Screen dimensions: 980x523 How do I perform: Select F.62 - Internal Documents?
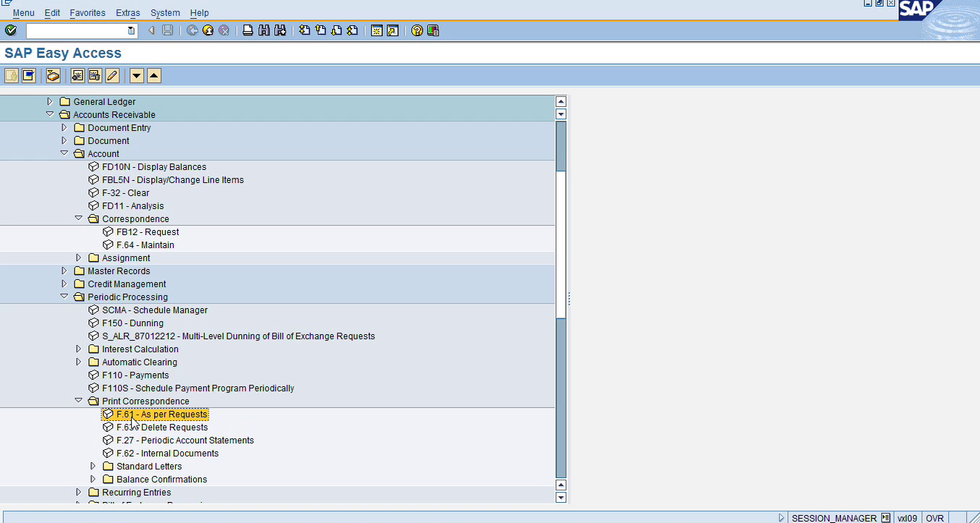point(167,453)
